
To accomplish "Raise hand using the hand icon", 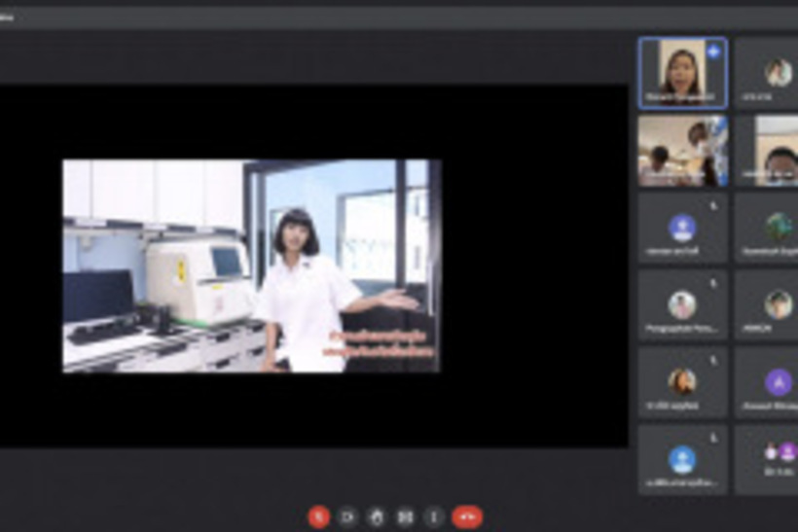I will (x=377, y=517).
